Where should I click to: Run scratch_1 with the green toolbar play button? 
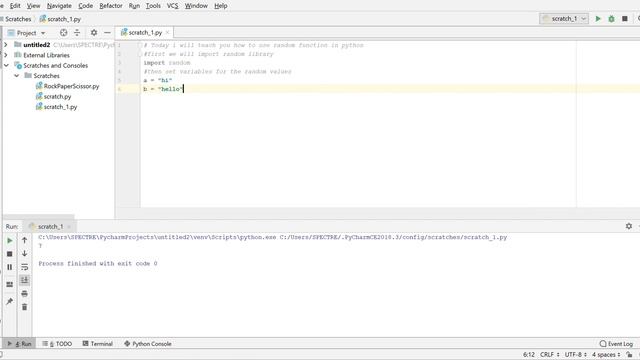(x=598, y=19)
